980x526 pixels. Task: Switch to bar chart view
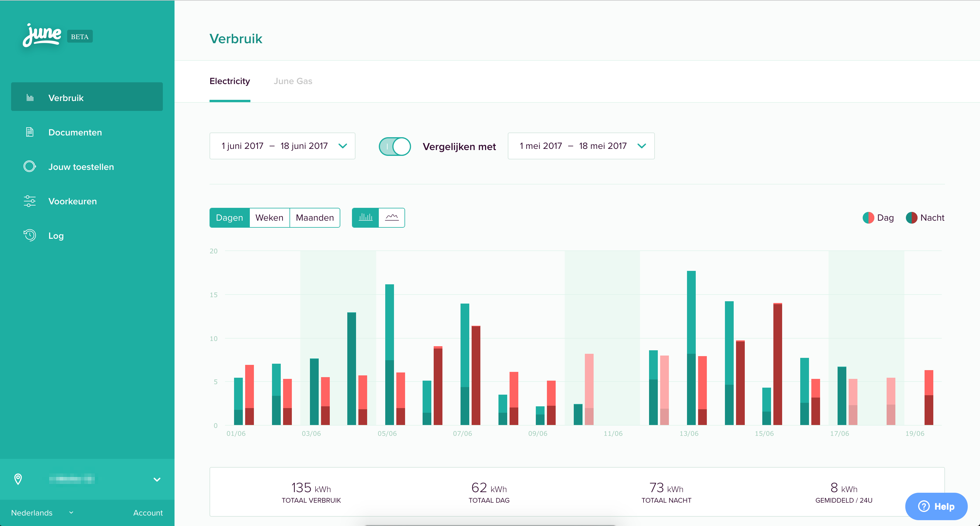tap(365, 217)
